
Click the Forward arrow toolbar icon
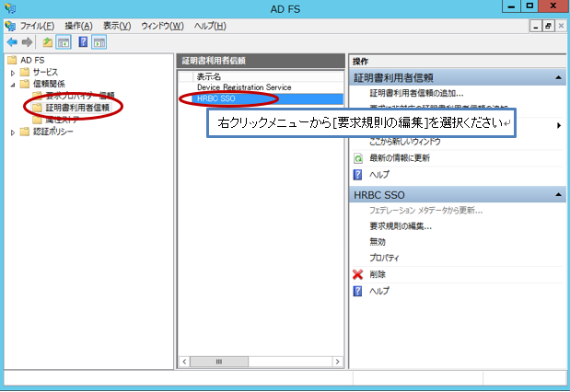coord(27,42)
